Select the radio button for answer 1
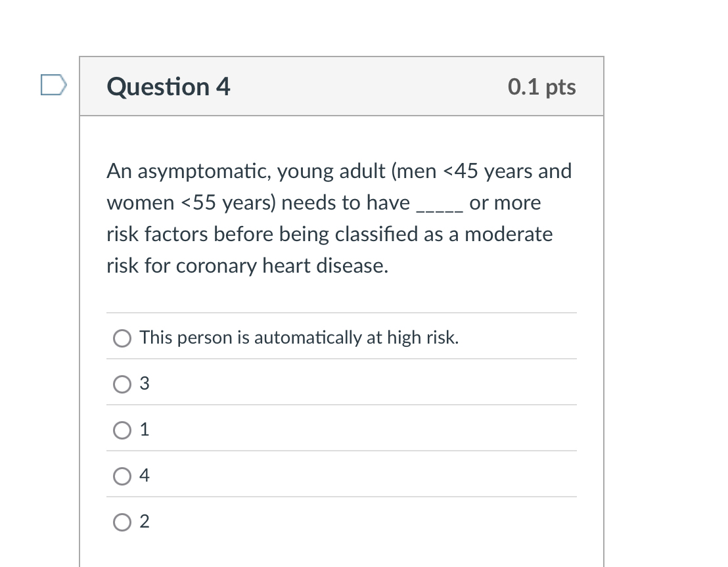The width and height of the screenshot is (728, 567). (122, 430)
